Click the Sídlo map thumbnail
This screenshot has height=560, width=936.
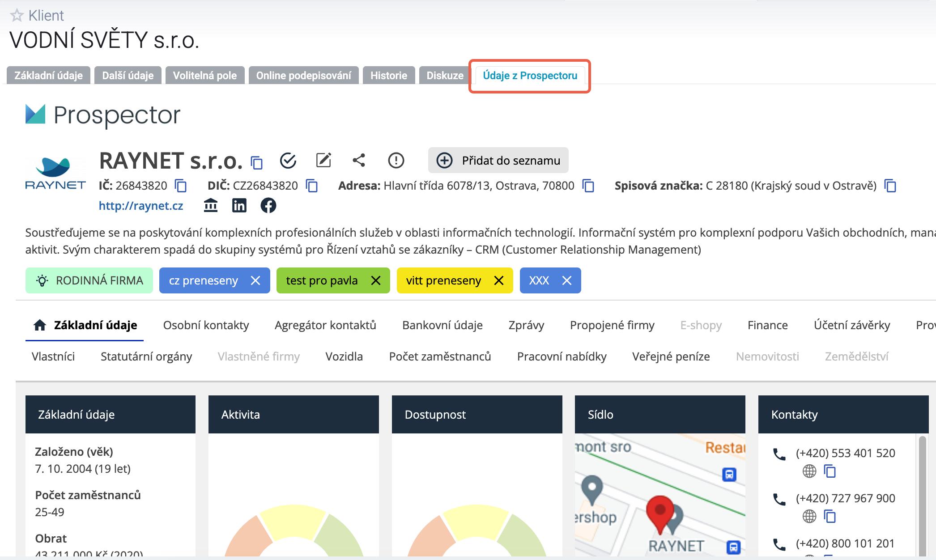coord(660,495)
